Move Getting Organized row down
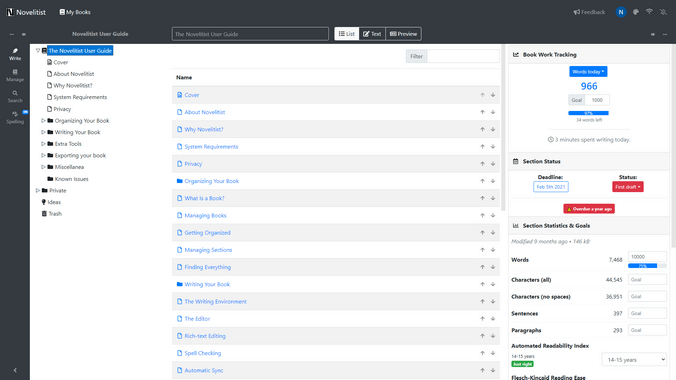Screen dimensions: 676x380 tap(493, 232)
